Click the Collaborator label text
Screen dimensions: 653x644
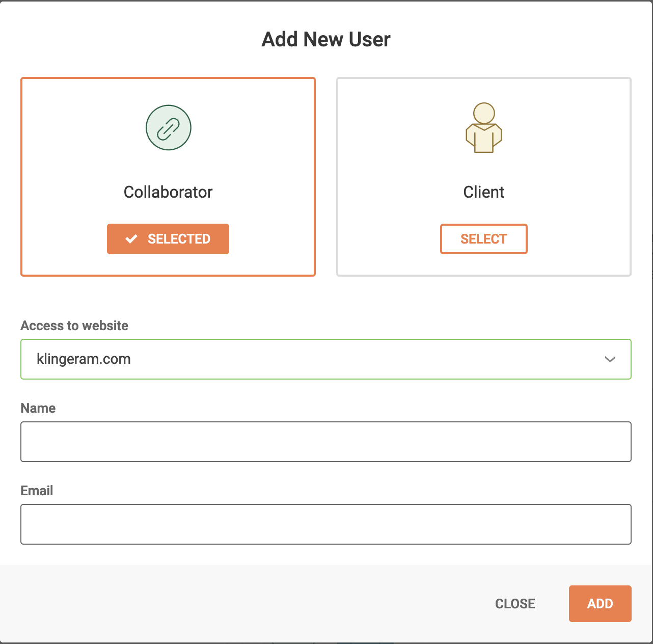click(x=168, y=192)
